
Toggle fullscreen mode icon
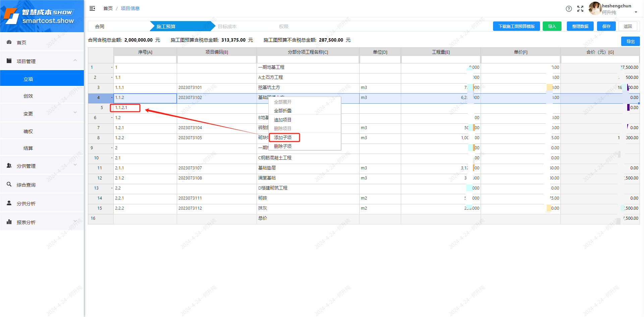pos(580,9)
